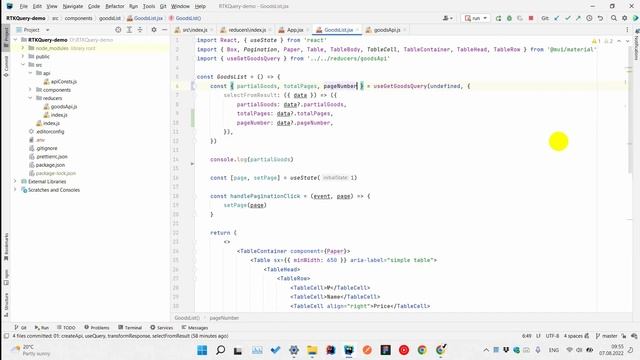640x360 pixels.
Task: Open the Terminal tool window
Action: (130, 328)
